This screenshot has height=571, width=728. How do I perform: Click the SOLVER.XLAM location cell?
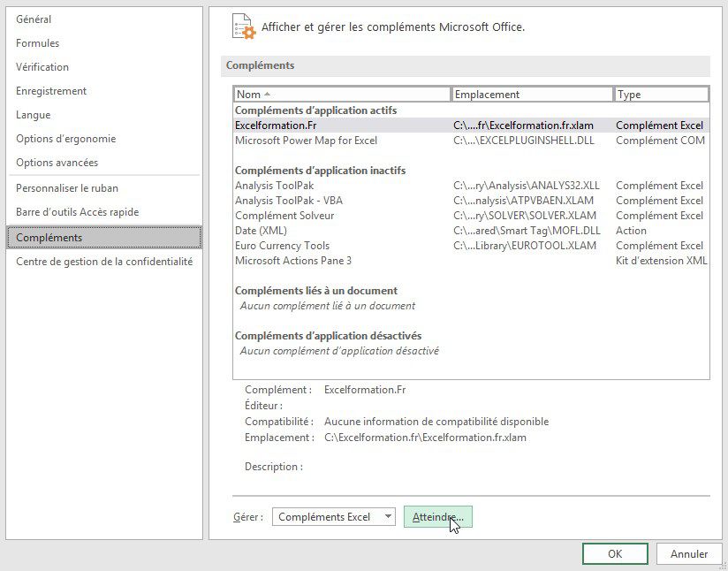coord(525,216)
